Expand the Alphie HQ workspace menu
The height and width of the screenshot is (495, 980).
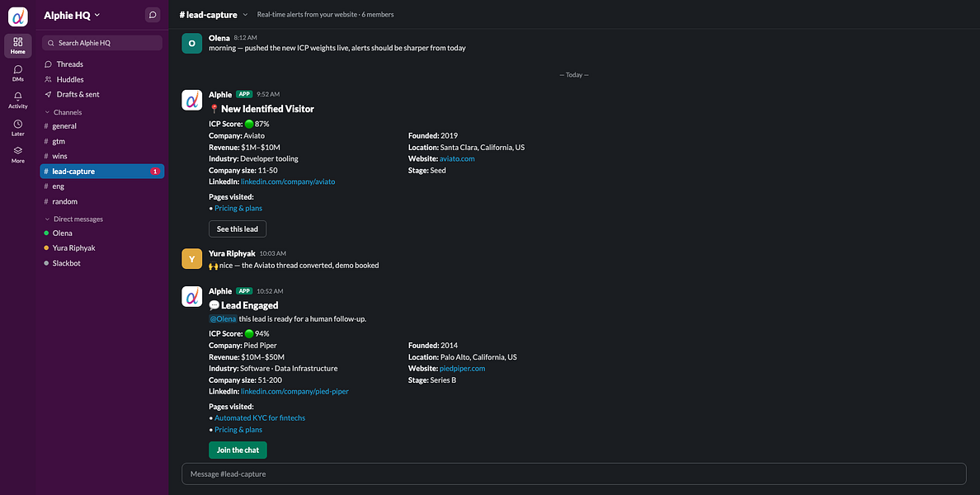point(72,16)
